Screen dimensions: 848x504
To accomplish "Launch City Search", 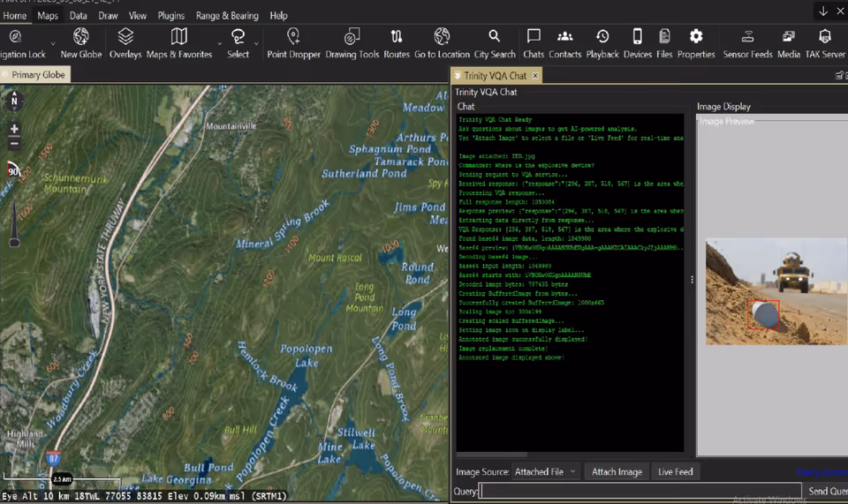I will [495, 43].
